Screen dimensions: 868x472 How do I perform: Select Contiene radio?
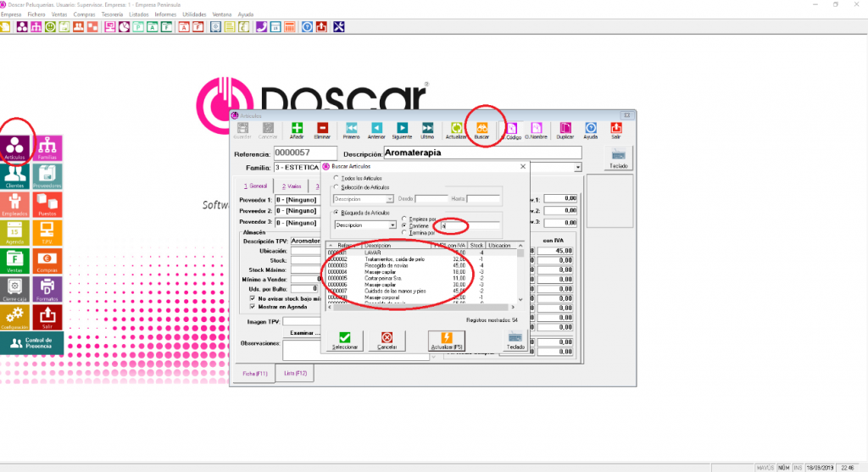[x=404, y=225]
